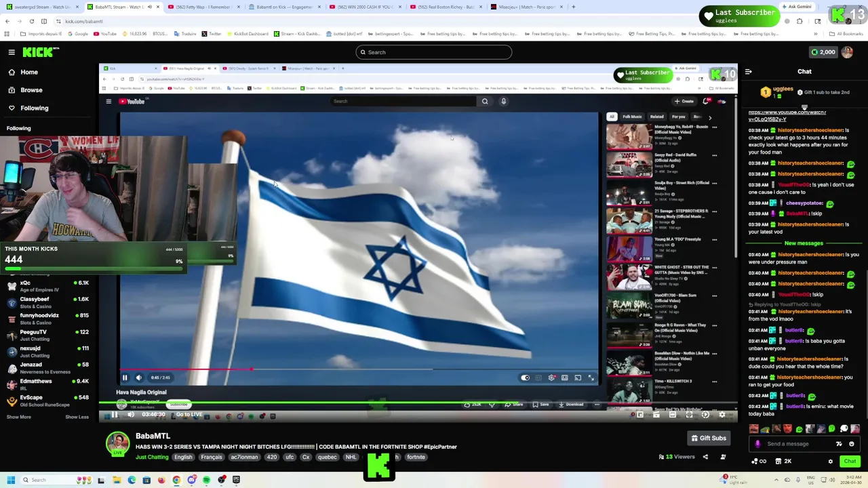This screenshot has height=488, width=868.
Task: Open BabaMTL channel avatar
Action: pos(117,444)
